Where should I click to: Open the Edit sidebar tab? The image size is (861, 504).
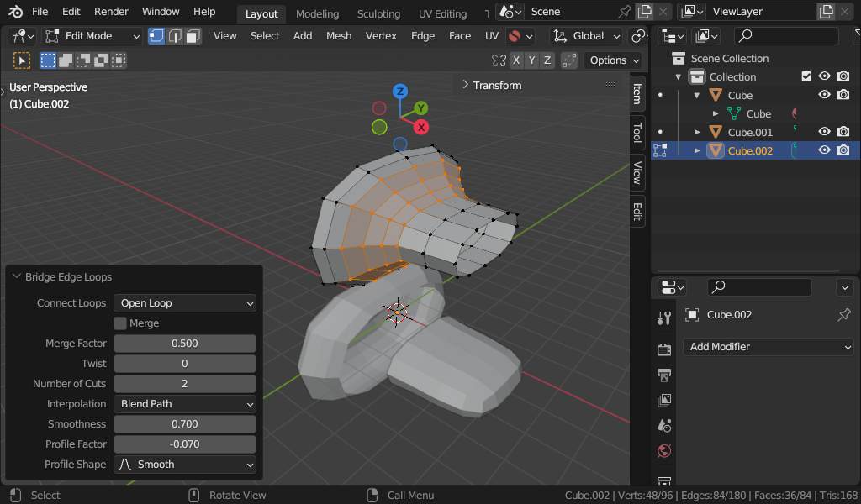[637, 211]
